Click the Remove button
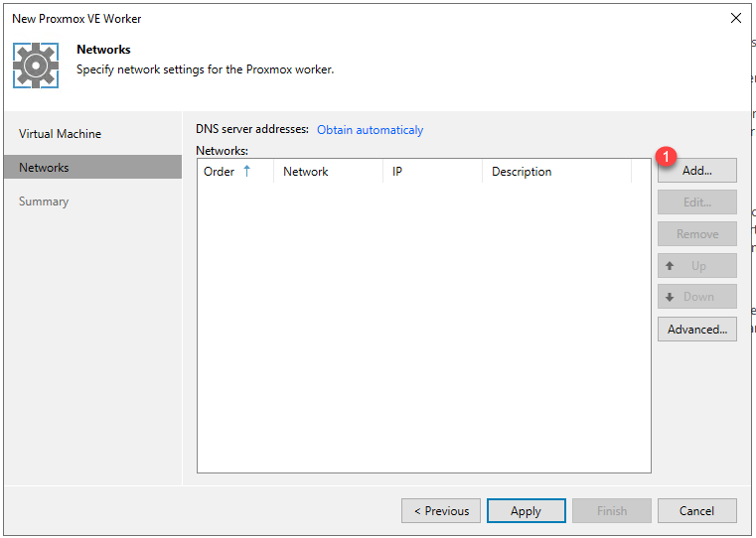 tap(696, 233)
